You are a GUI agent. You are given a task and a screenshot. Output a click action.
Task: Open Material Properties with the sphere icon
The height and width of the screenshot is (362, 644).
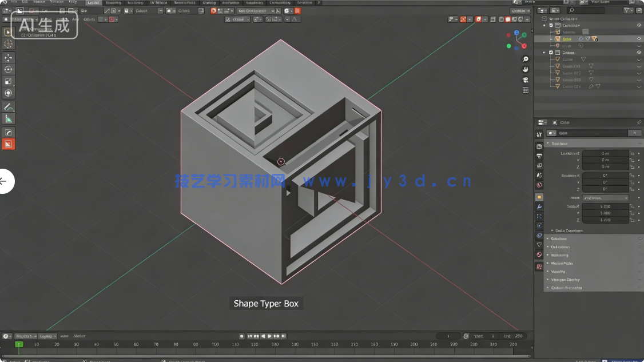(x=538, y=254)
